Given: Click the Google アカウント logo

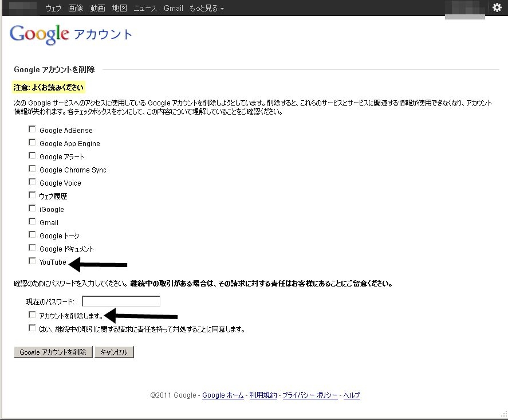Looking at the screenshot, I should click(x=70, y=34).
